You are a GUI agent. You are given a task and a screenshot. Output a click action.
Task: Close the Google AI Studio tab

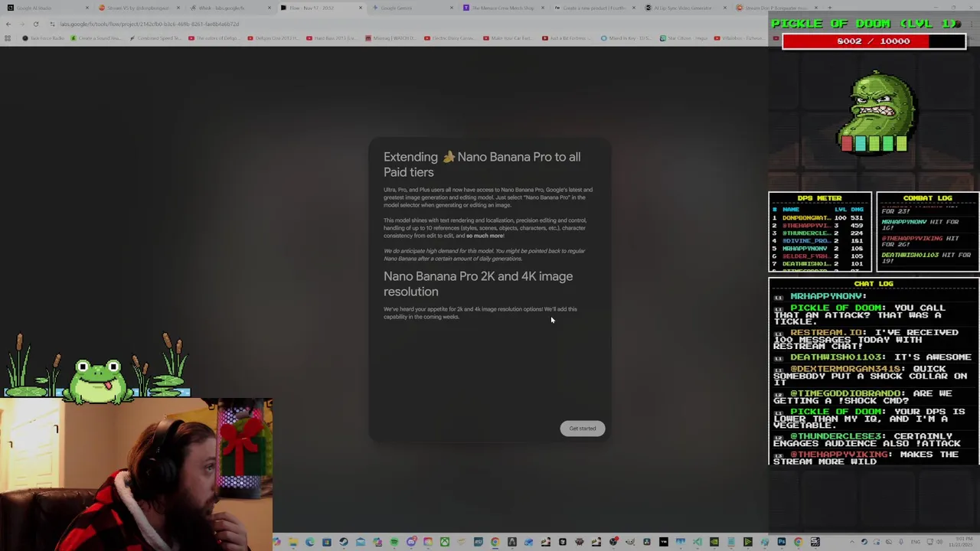pyautogui.click(x=87, y=8)
